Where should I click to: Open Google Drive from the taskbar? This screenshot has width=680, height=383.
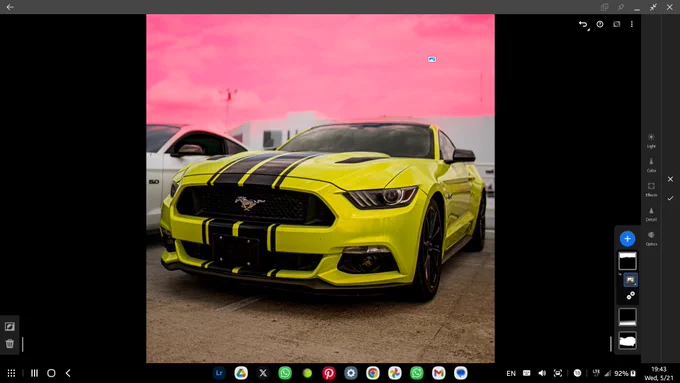tap(241, 373)
